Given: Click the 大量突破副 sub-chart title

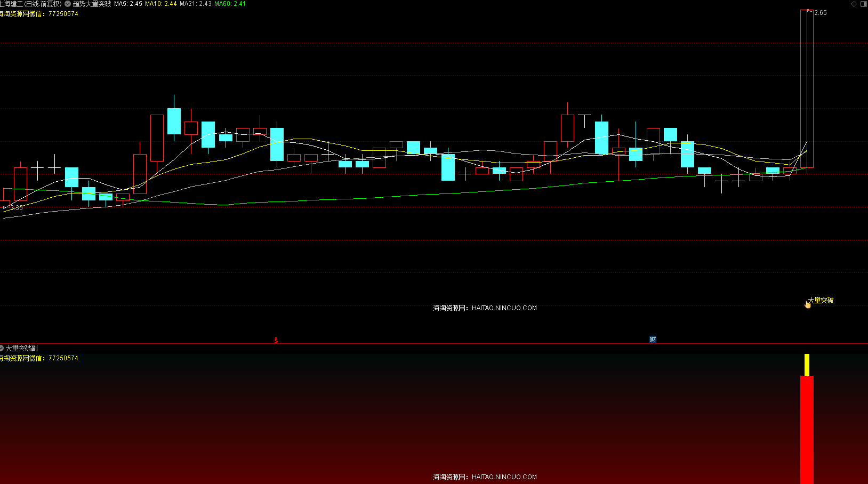Looking at the screenshot, I should coord(22,348).
